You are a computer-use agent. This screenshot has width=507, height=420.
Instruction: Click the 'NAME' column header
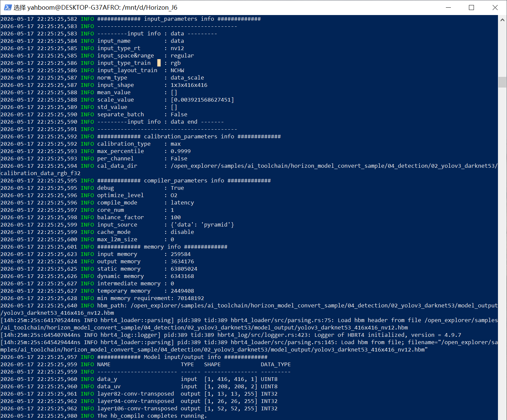[x=104, y=364]
